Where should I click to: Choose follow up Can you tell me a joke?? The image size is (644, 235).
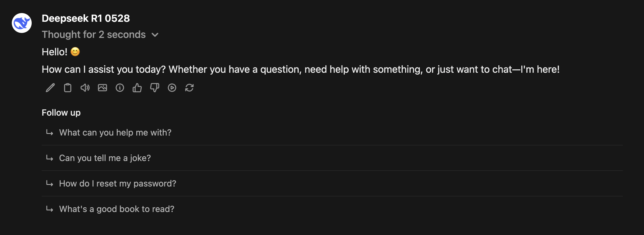[x=332, y=158]
